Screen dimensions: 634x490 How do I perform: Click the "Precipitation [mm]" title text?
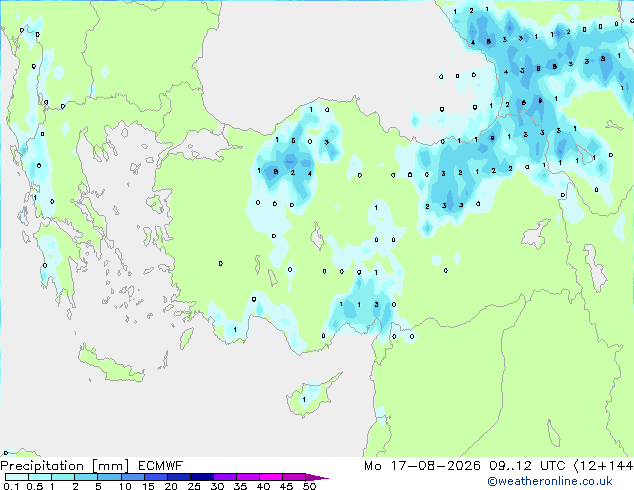click(x=65, y=466)
